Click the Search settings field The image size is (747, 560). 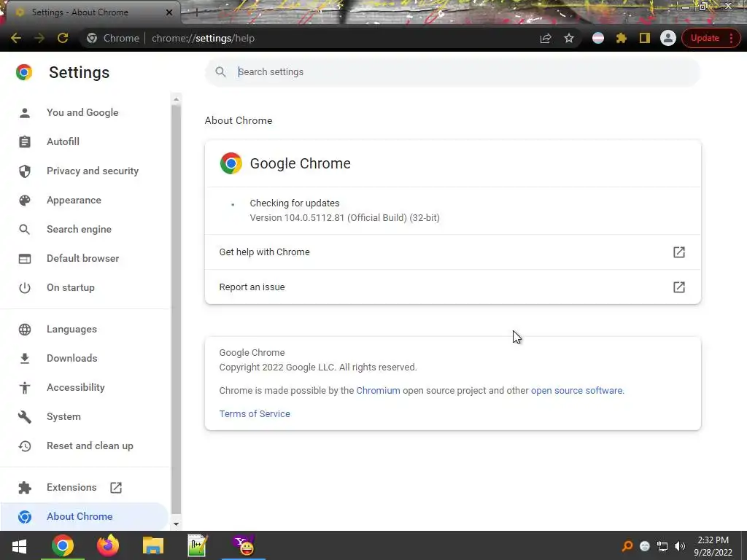point(452,72)
